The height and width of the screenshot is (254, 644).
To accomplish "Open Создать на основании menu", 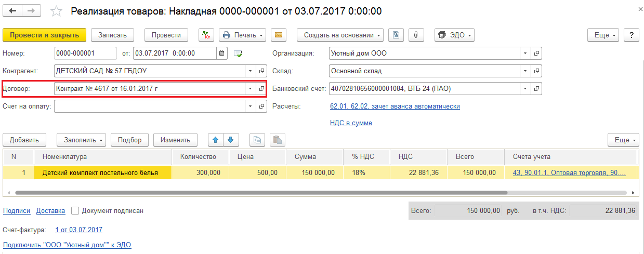I will [x=340, y=35].
